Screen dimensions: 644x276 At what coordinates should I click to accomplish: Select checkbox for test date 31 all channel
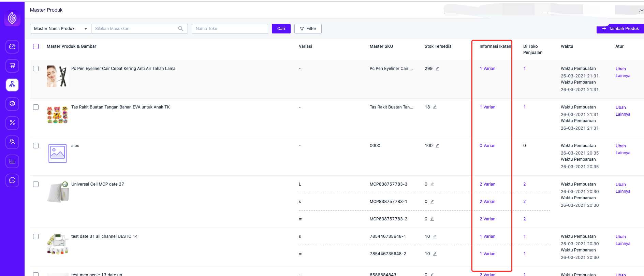coord(36,236)
